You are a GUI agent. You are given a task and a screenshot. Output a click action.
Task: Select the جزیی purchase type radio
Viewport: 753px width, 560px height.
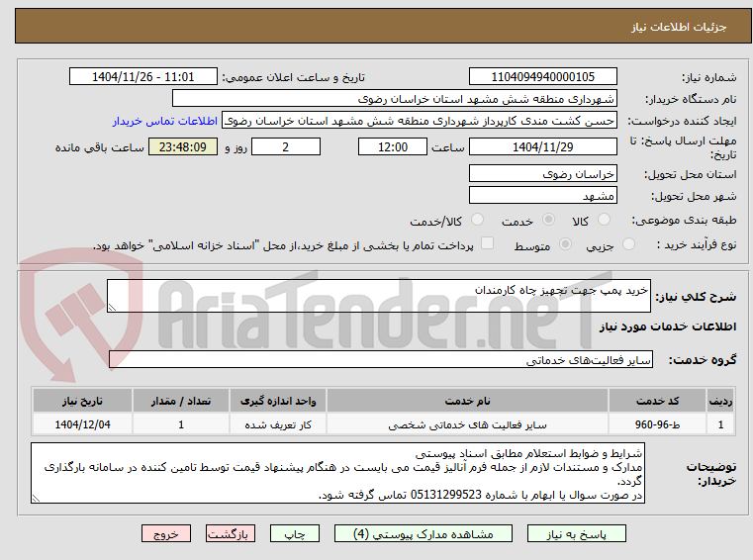click(628, 244)
